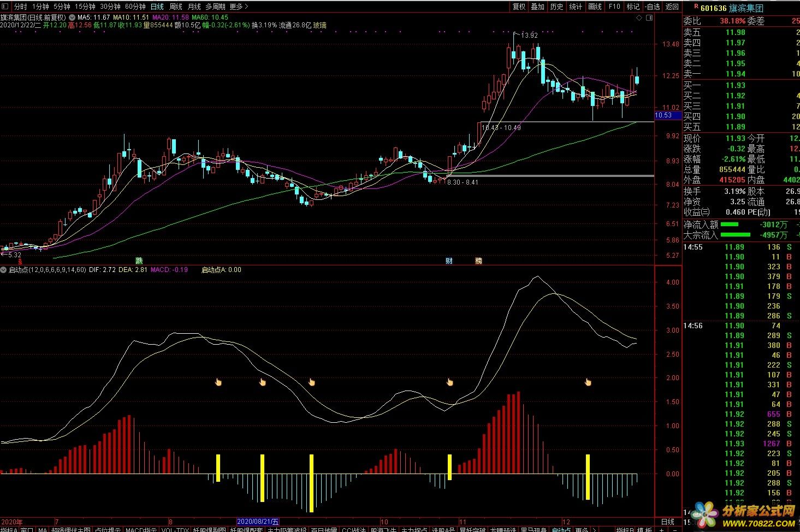Click the 返回 back button
The width and height of the screenshot is (800, 532).
[672, 7]
